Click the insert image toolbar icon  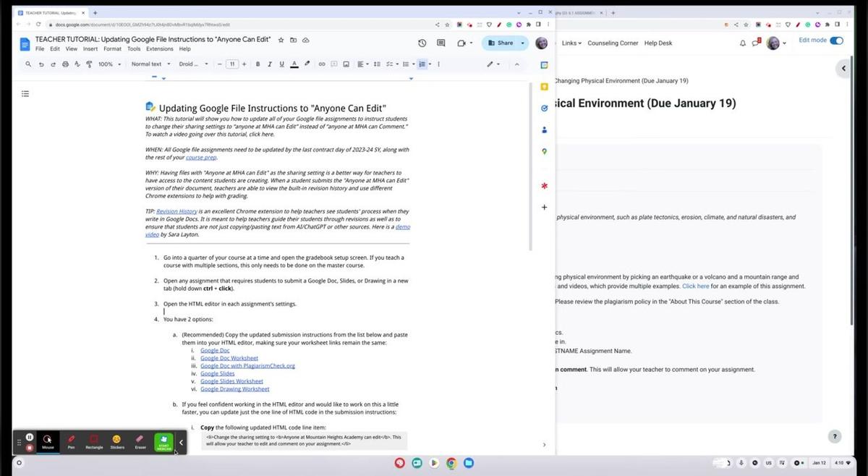[x=347, y=64]
